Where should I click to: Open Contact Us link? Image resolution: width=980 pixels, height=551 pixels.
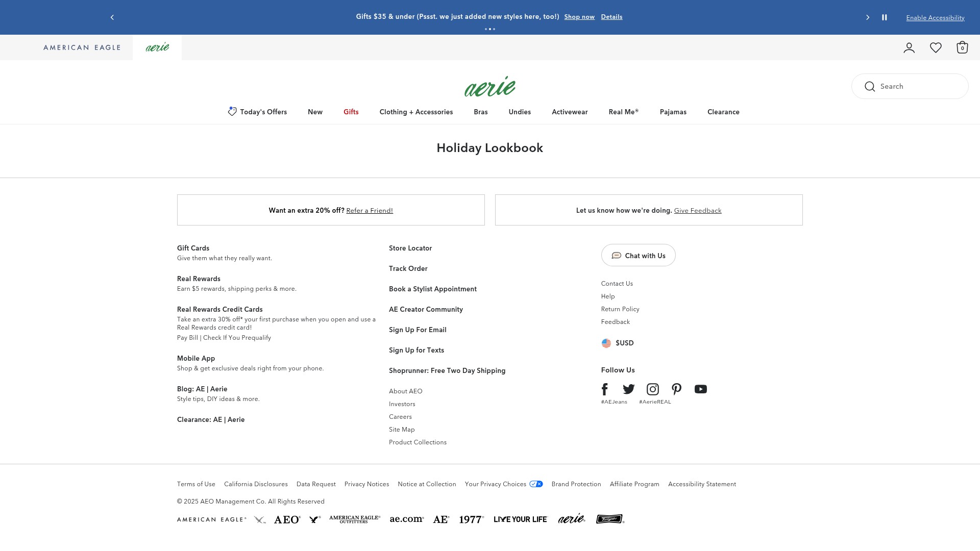click(617, 284)
